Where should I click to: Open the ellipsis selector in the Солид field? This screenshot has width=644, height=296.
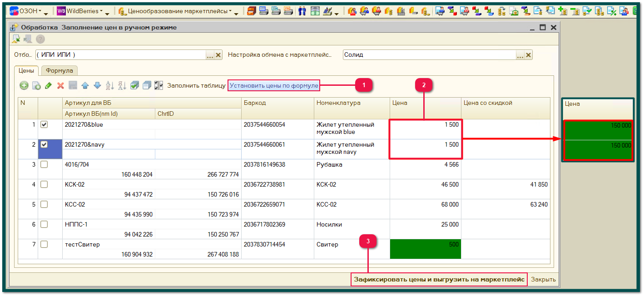pos(520,55)
